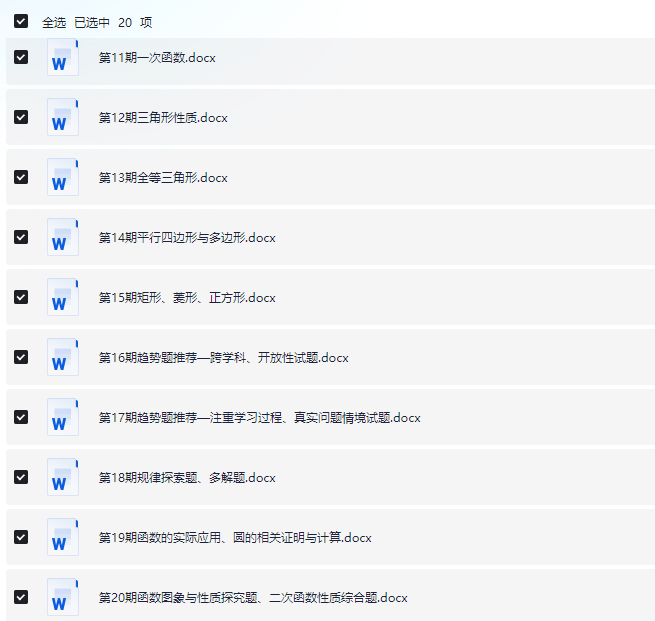Click the Word icon of 第13期全等三角形.docx

[x=63, y=177]
